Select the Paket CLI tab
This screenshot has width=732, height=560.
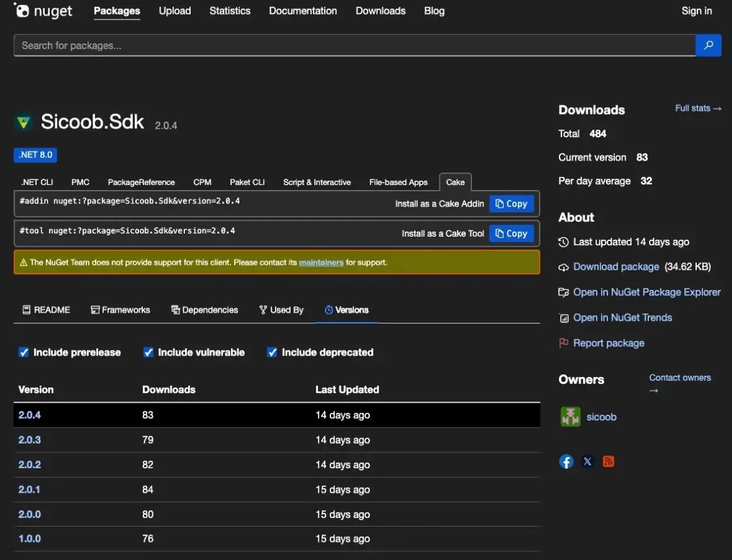247,182
